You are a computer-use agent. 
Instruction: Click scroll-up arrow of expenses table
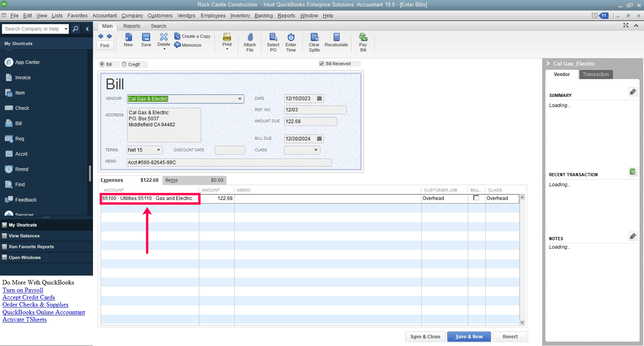coord(522,197)
